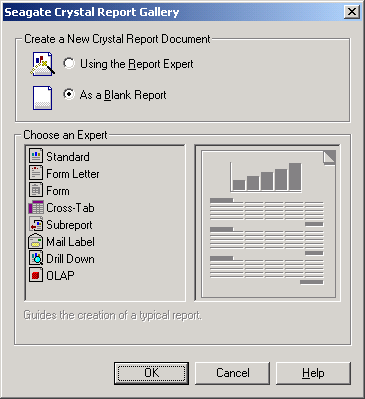
Task: Click the Cross-Tab grid icon
Action: pyautogui.click(x=36, y=207)
